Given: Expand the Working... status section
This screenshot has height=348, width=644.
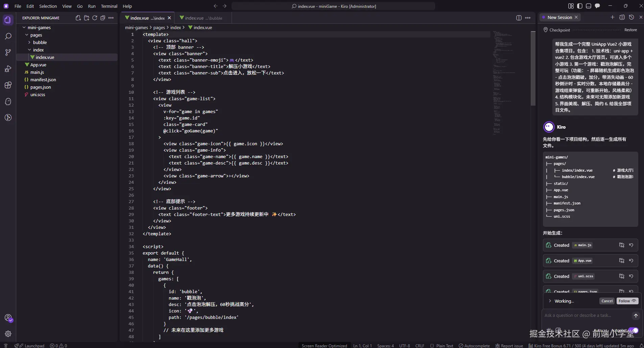Looking at the screenshot, I should (550, 301).
